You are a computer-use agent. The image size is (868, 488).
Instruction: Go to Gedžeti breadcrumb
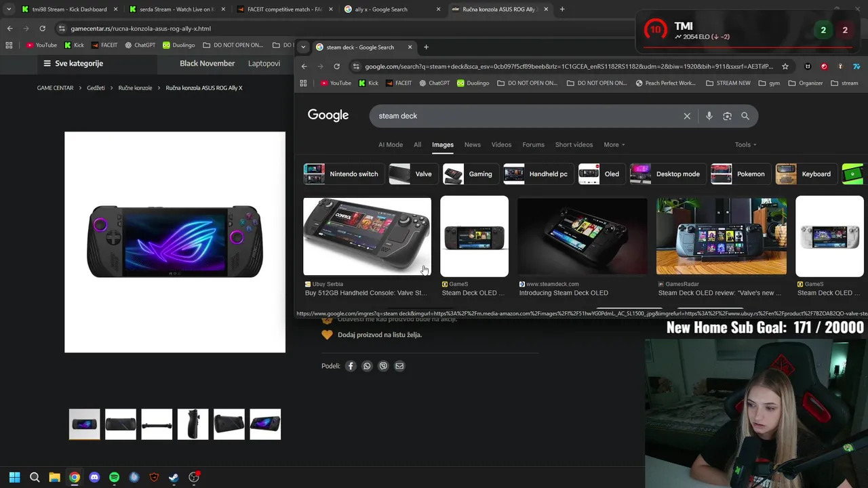pyautogui.click(x=96, y=88)
